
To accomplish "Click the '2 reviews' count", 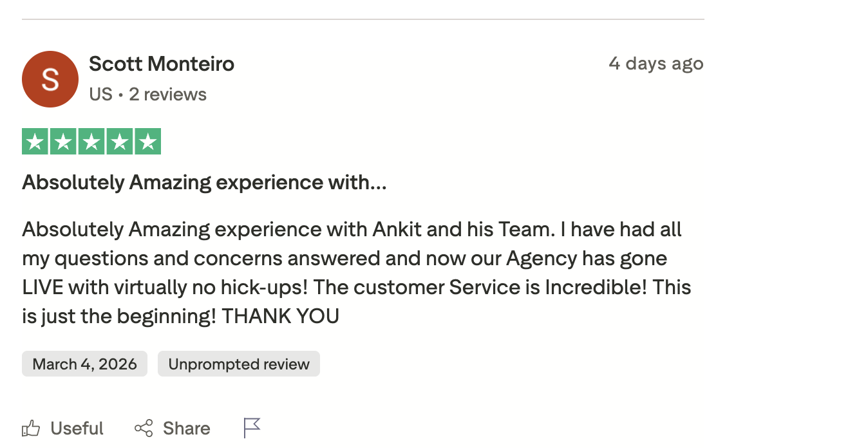I will [167, 95].
